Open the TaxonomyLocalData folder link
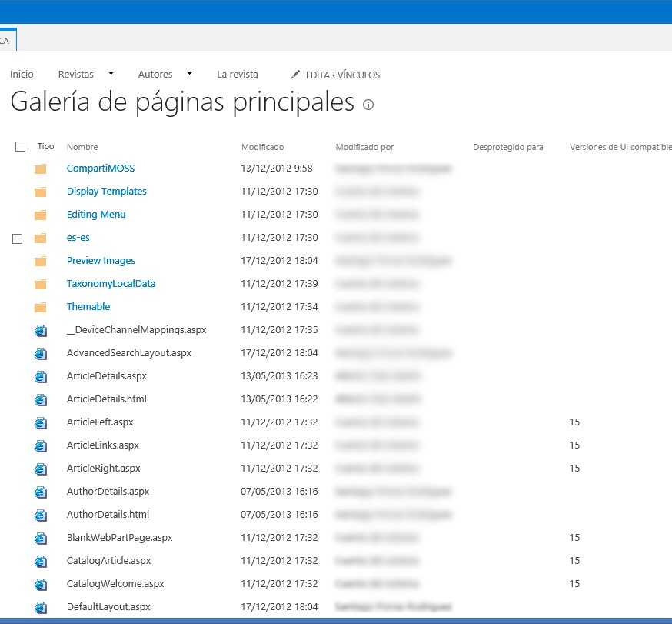This screenshot has width=672, height=624. coord(111,284)
